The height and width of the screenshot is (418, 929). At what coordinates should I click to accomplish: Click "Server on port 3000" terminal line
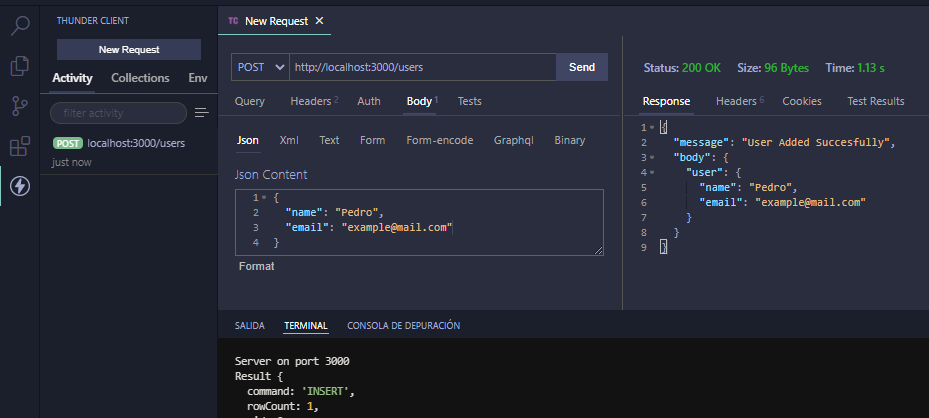(292, 361)
